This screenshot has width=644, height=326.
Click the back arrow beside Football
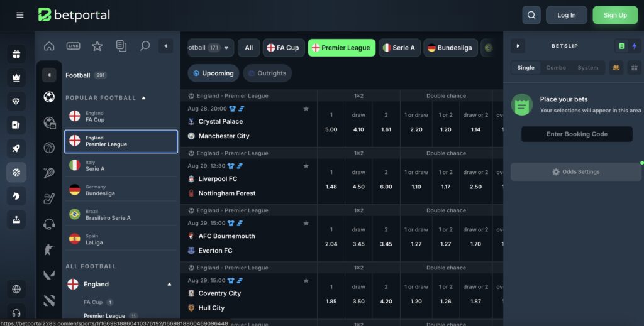pyautogui.click(x=49, y=75)
